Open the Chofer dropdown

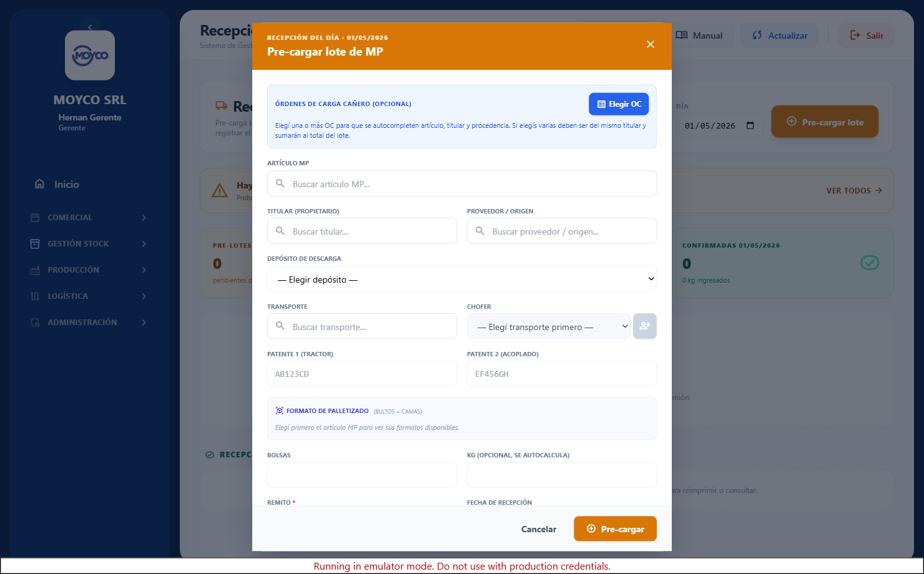tap(549, 326)
